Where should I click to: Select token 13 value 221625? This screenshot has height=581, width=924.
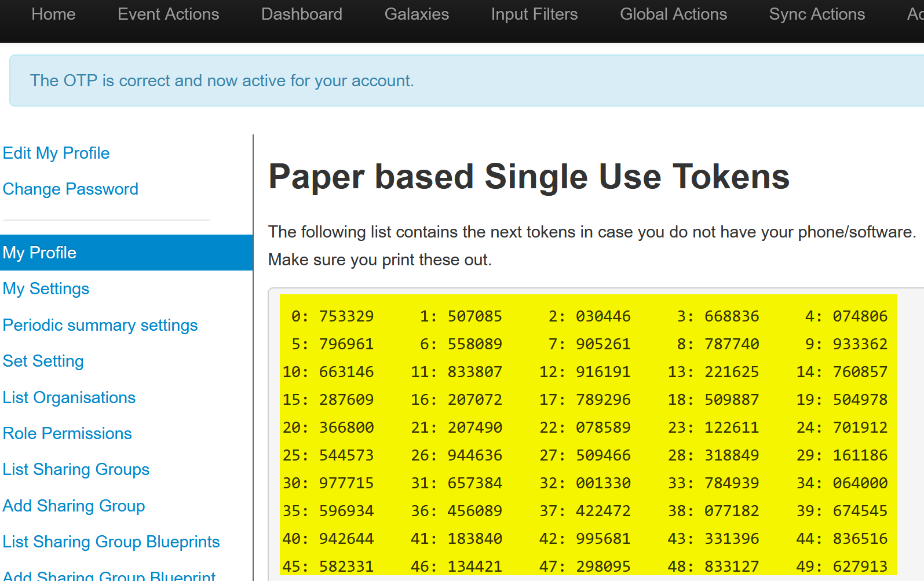tap(732, 372)
